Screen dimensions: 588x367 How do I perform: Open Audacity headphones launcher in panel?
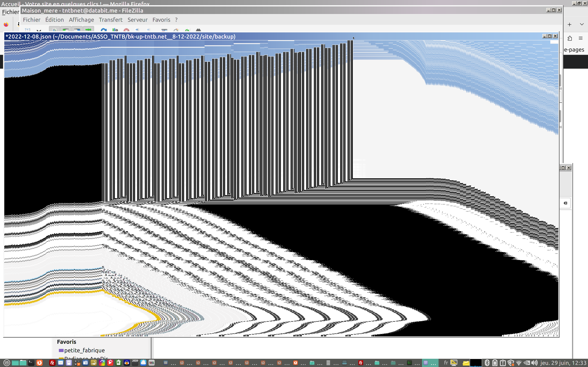(127, 363)
